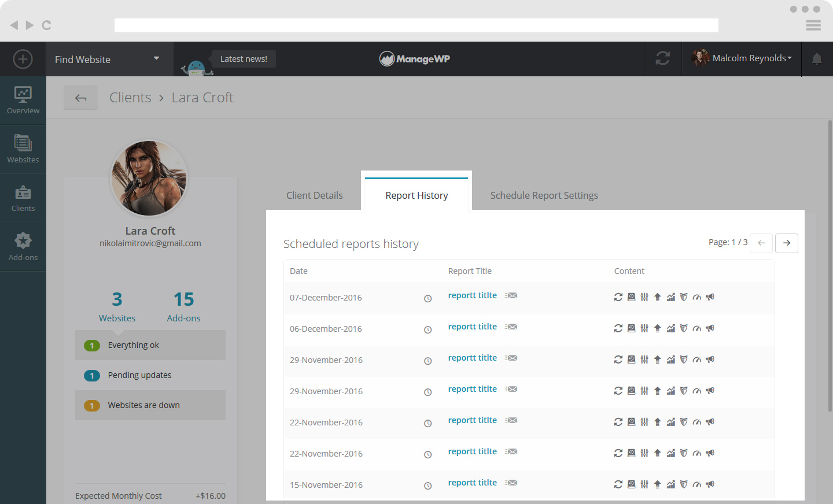Click the Clients breadcrumb link
The height and width of the screenshot is (504, 833).
pyautogui.click(x=130, y=98)
